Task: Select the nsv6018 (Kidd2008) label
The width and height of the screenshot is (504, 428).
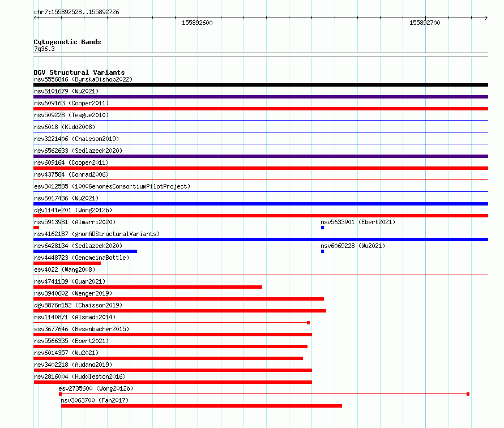Action: click(x=65, y=127)
